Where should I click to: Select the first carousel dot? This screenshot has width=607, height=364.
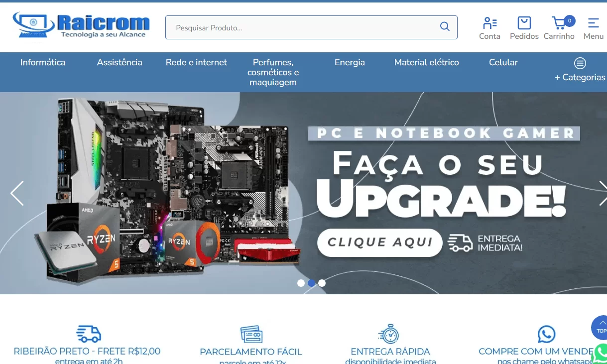click(301, 283)
